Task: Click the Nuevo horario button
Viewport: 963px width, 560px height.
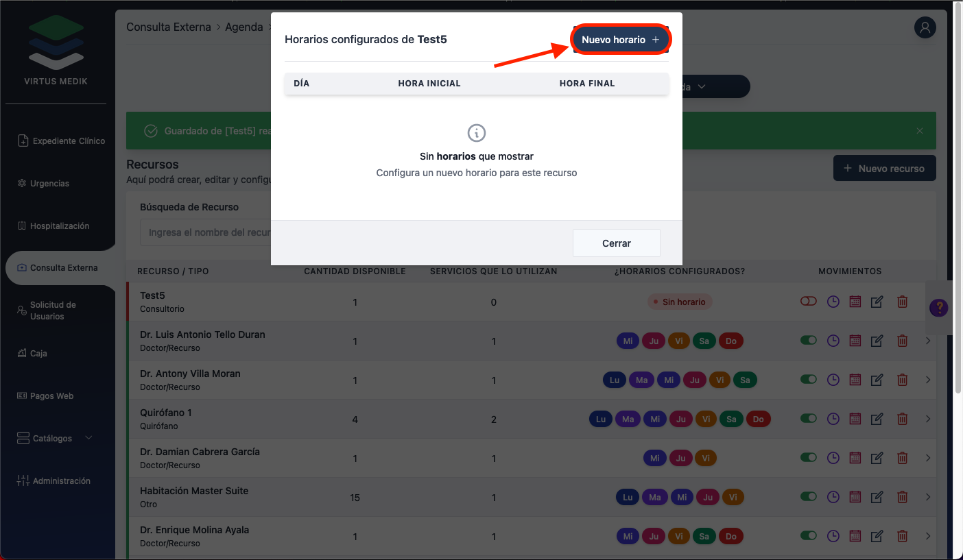Action: tap(620, 40)
